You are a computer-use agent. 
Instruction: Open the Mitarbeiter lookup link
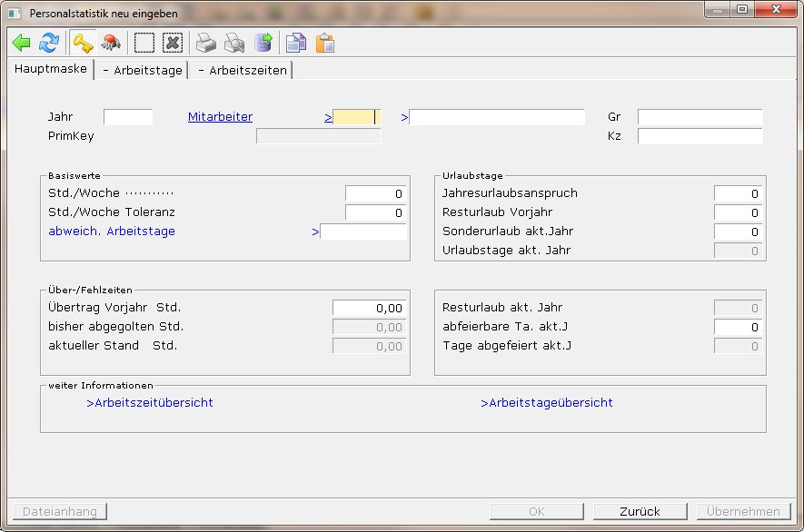(220, 117)
